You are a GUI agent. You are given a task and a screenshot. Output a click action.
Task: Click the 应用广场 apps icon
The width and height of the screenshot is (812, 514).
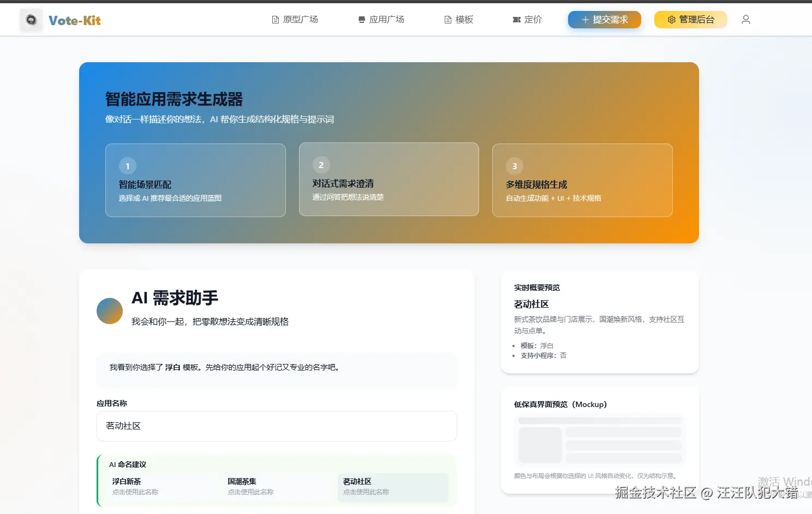coord(361,19)
